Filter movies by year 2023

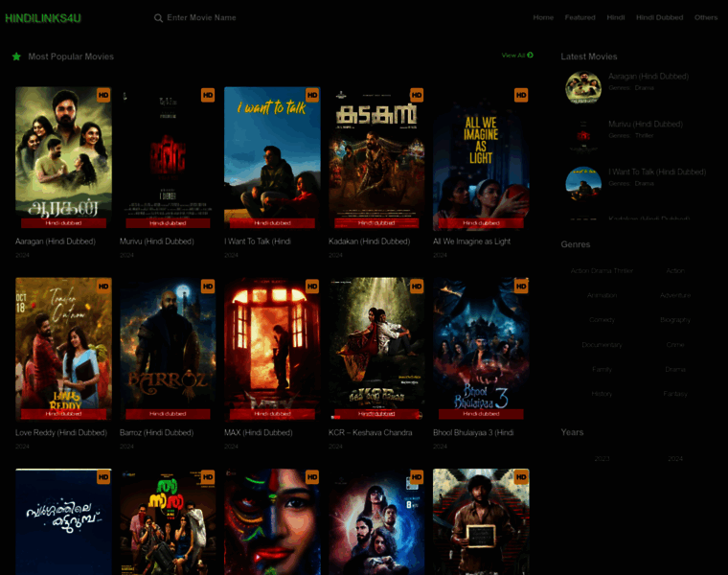(603, 459)
